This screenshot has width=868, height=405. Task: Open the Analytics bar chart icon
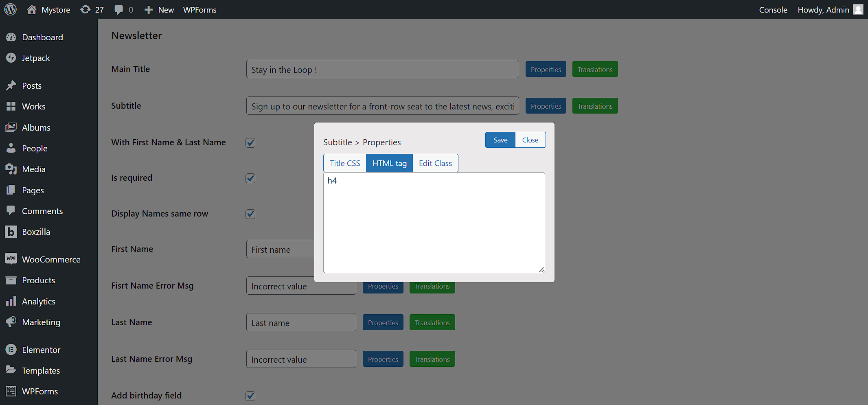[11, 301]
